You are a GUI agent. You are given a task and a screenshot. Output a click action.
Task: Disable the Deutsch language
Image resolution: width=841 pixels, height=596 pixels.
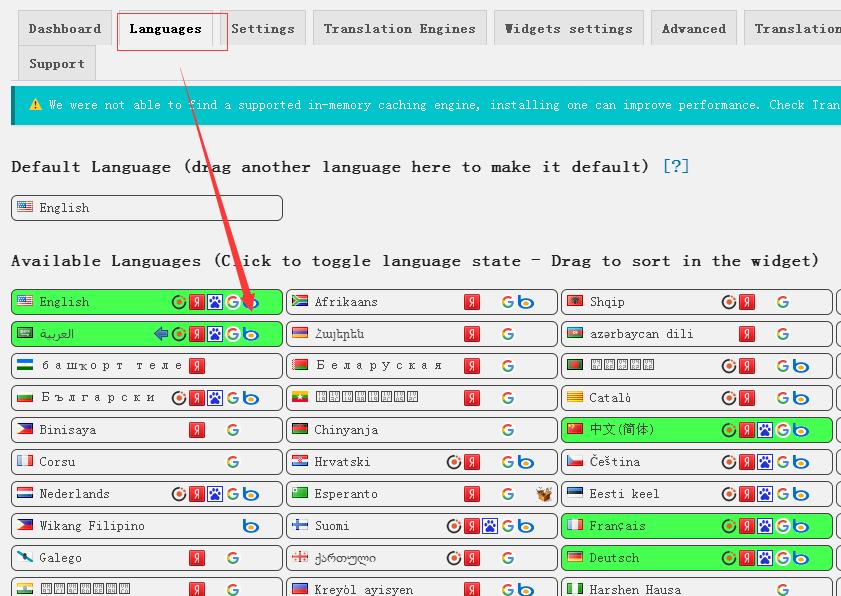coord(697,558)
